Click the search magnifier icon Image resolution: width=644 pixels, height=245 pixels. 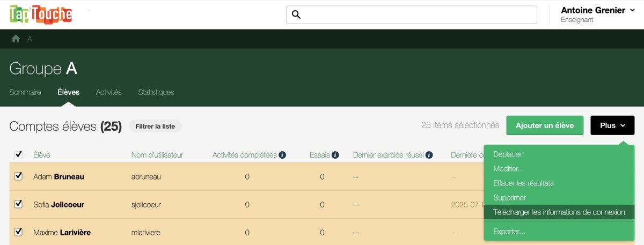[296, 14]
